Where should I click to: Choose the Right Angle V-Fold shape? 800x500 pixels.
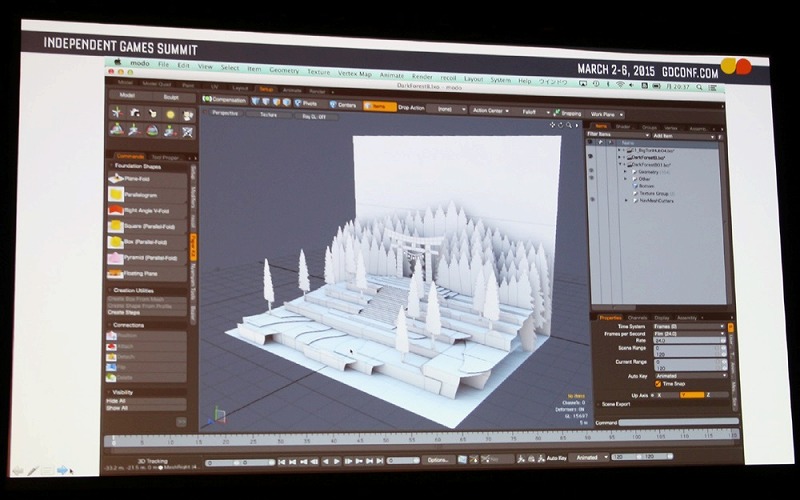coord(147,210)
